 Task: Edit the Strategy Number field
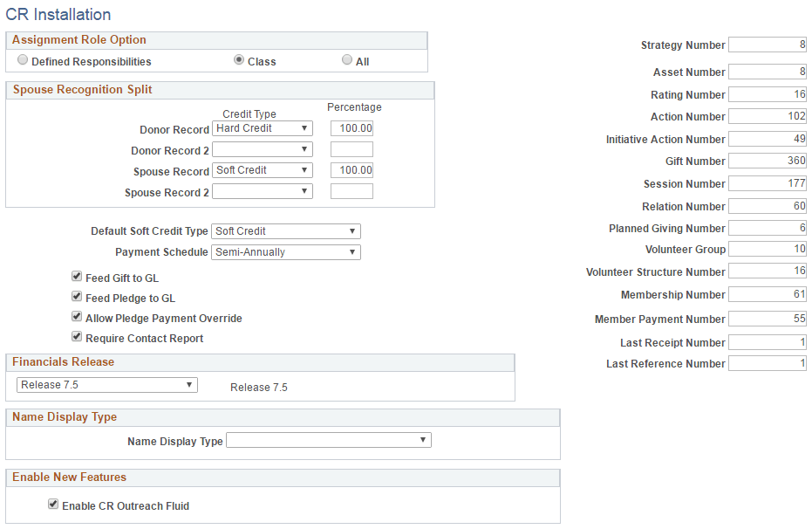[x=767, y=45]
